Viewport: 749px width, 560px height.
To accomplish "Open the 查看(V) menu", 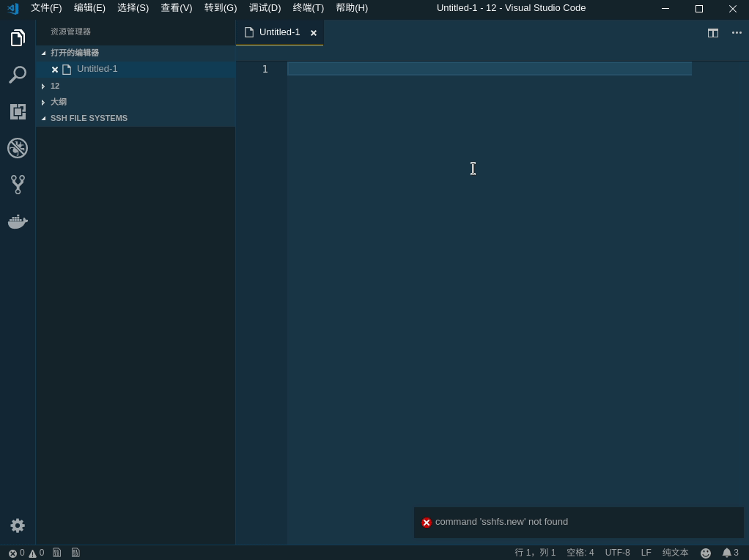I will pyautogui.click(x=177, y=8).
